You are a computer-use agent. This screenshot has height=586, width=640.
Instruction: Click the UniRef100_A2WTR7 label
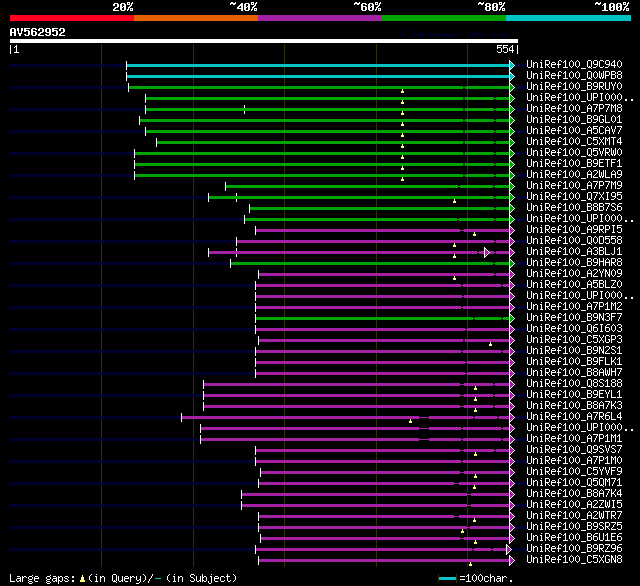(x=574, y=516)
